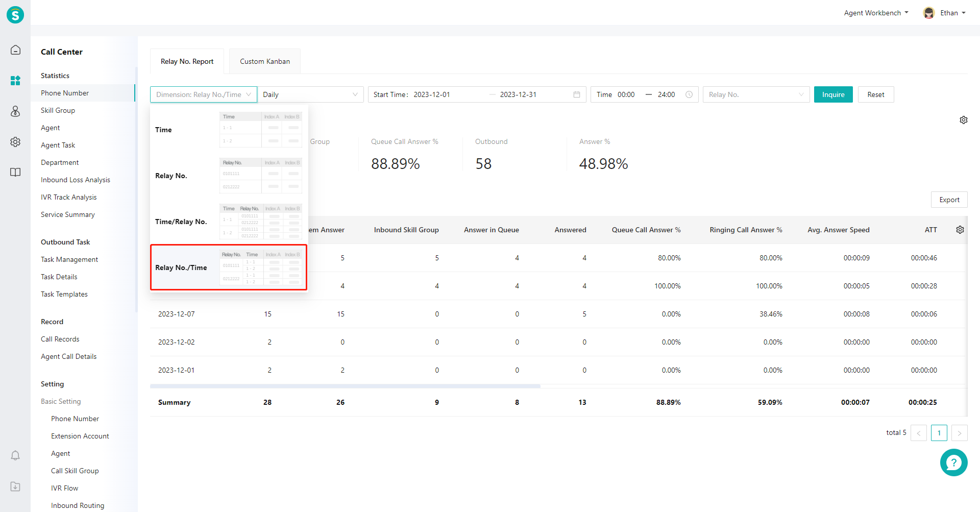
Task: Open Agent Call Details
Action: pos(69,356)
